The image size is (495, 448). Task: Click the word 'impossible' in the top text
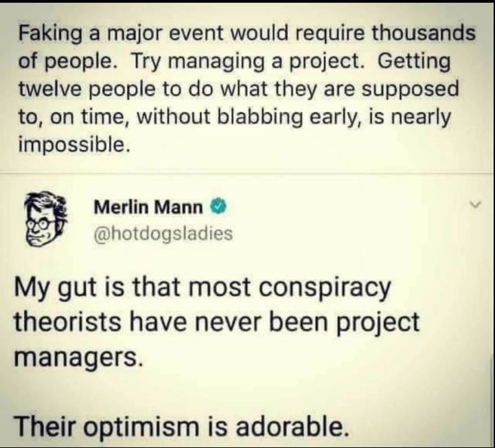click(x=72, y=145)
